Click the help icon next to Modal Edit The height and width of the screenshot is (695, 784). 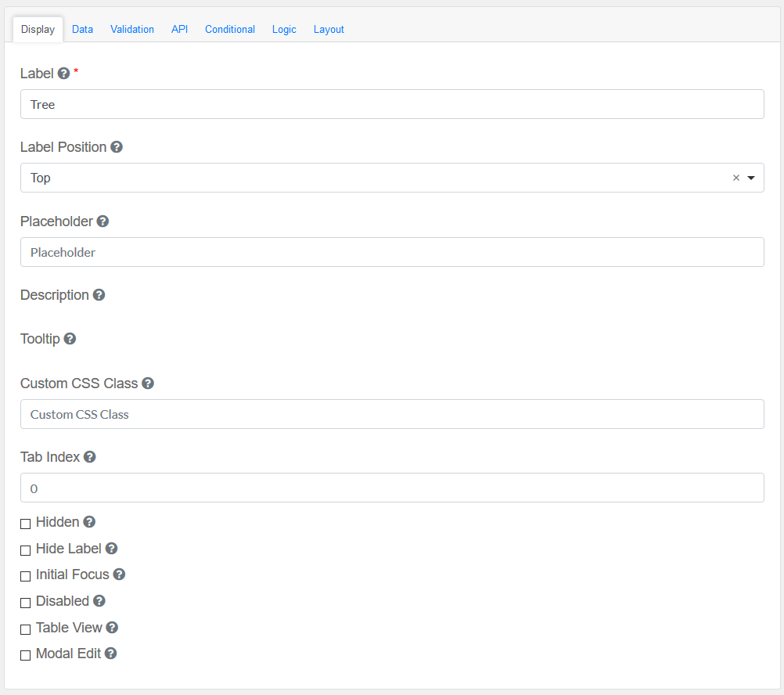(x=111, y=654)
